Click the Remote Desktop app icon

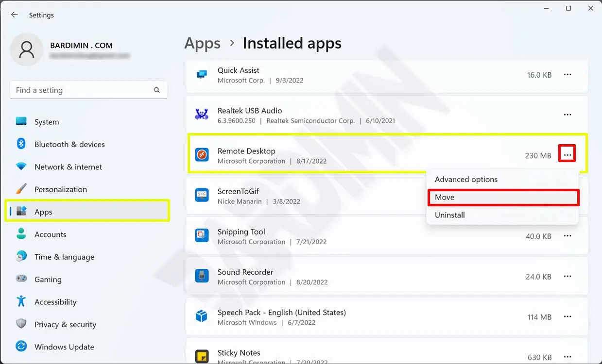point(202,155)
